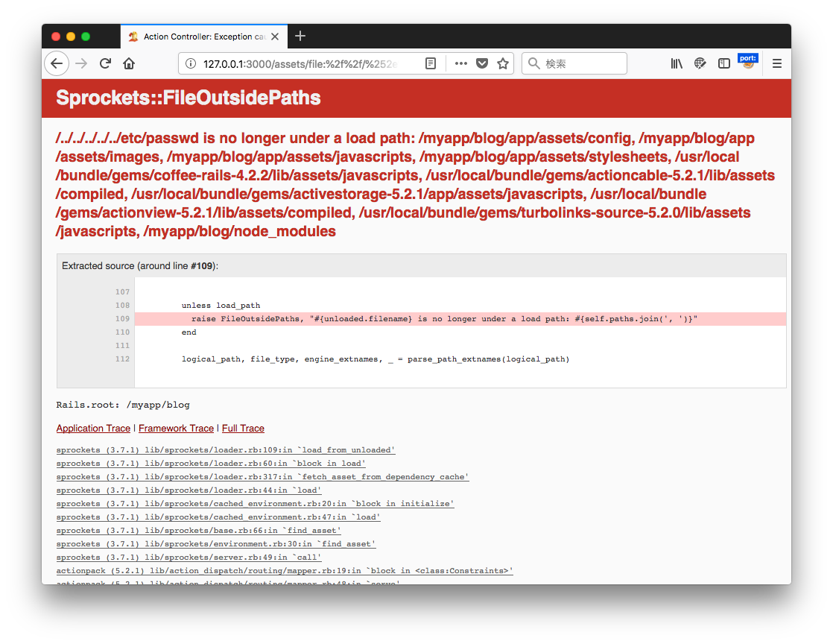This screenshot has width=833, height=644.
Task: Click the Sprockets::FileOutsidePaths heading
Action: point(188,98)
